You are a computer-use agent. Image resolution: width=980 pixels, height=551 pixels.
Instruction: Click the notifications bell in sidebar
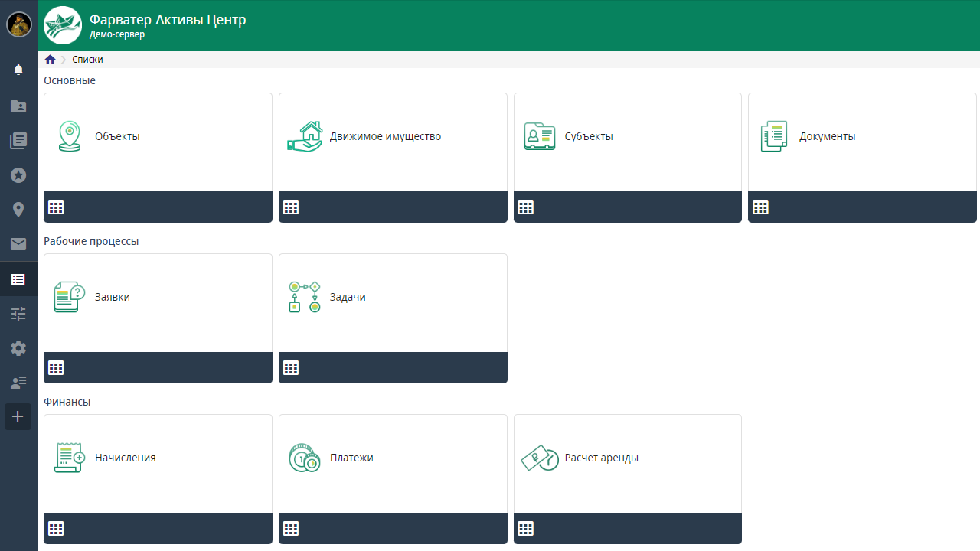(18, 70)
